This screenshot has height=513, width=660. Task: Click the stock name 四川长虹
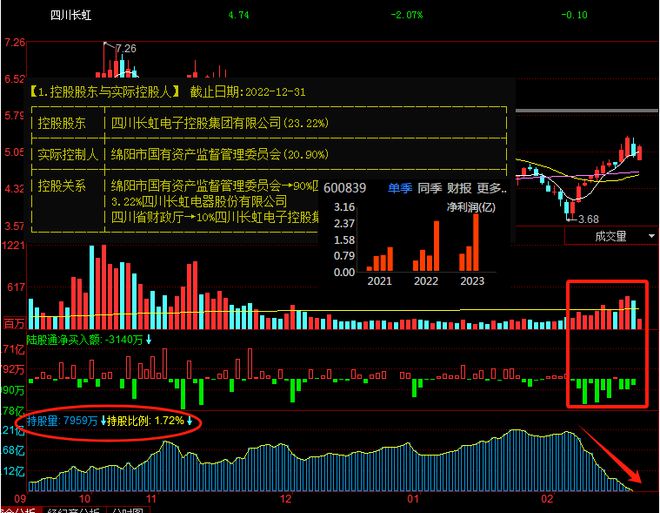(x=71, y=15)
